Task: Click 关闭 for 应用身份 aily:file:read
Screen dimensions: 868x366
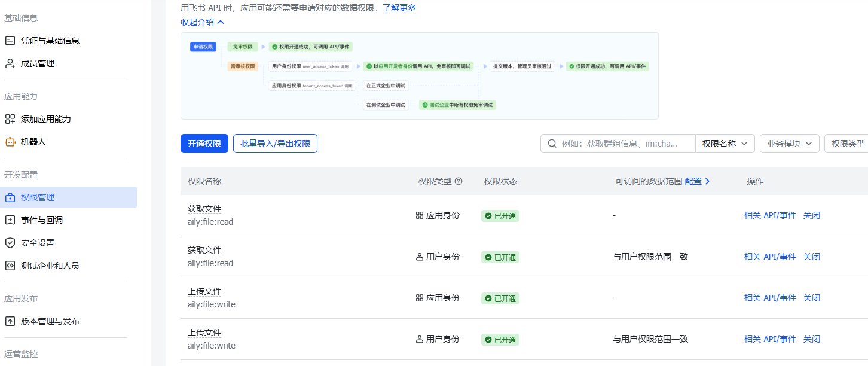Action: [812, 215]
